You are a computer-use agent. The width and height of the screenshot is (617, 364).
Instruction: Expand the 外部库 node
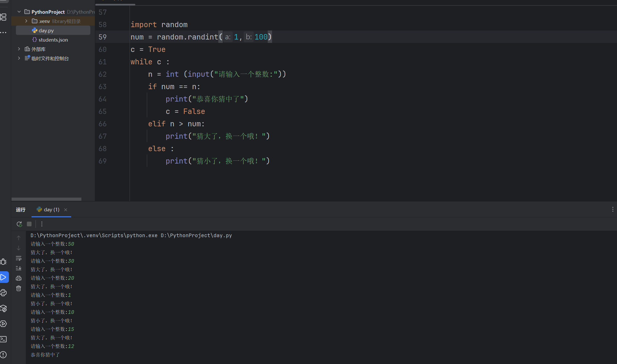19,49
